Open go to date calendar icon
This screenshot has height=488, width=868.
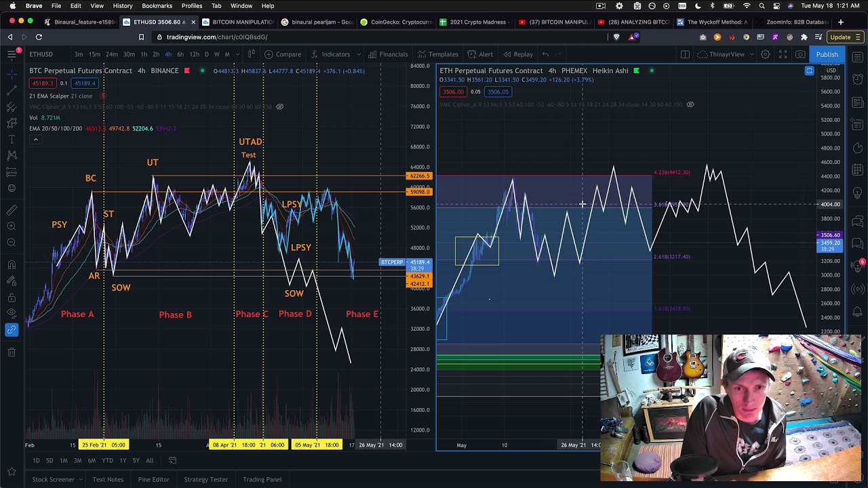click(x=173, y=461)
